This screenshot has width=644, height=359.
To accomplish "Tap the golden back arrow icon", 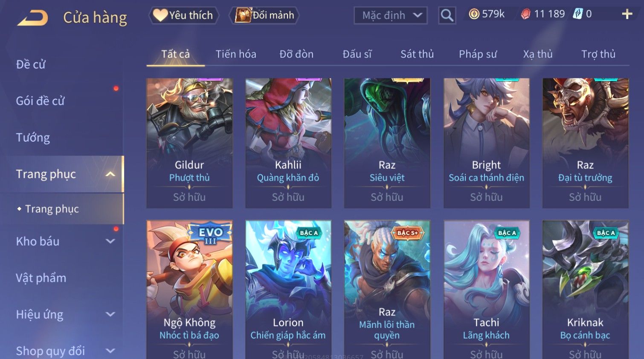I will [32, 18].
